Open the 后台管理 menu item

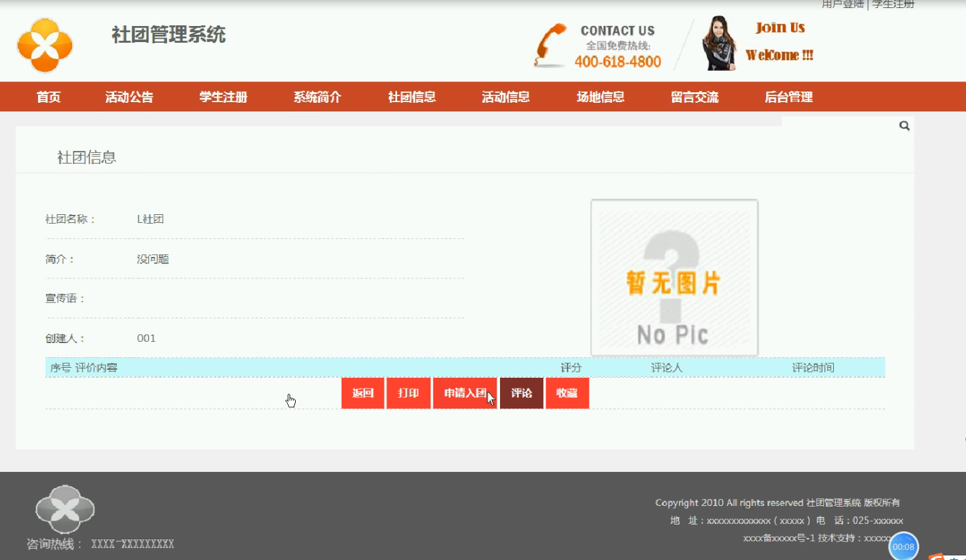(789, 97)
